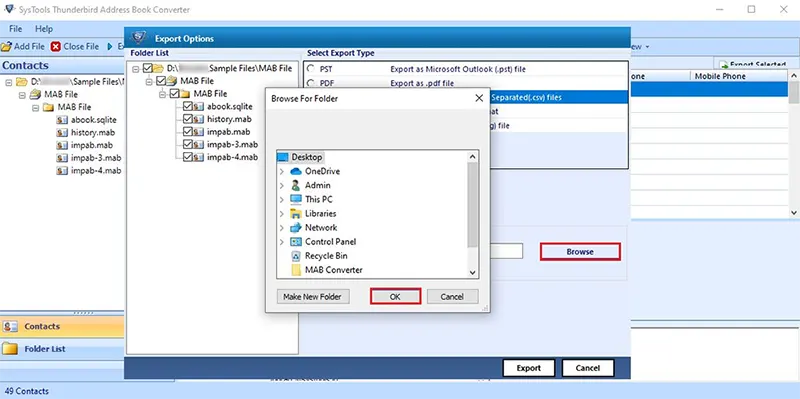Expand the Admin node in folder browser
Screen dimensions: 800x399
[x=282, y=185]
